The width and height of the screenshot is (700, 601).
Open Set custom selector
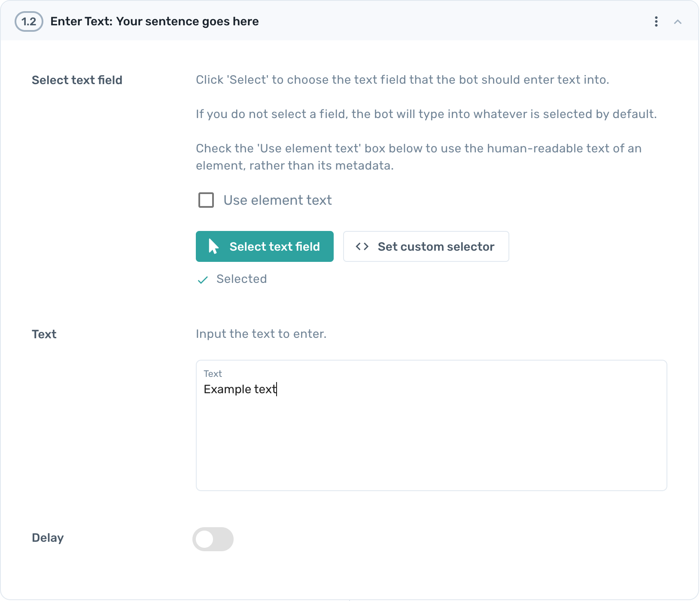426,246
